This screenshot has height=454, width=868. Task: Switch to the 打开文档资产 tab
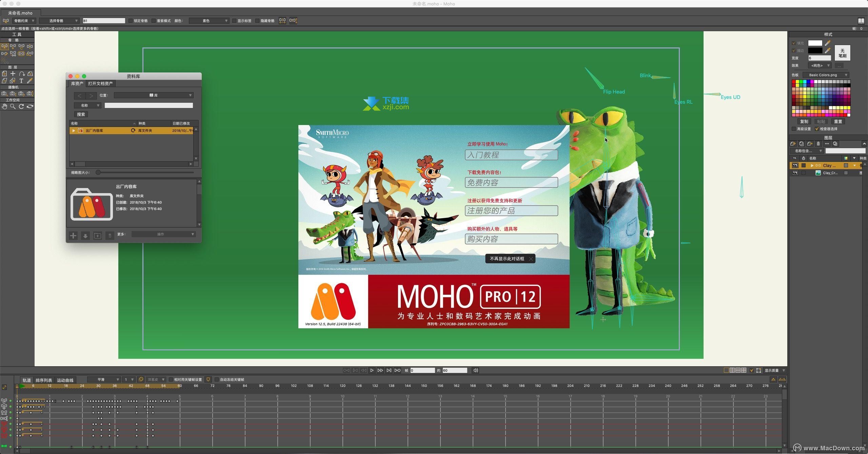point(100,83)
